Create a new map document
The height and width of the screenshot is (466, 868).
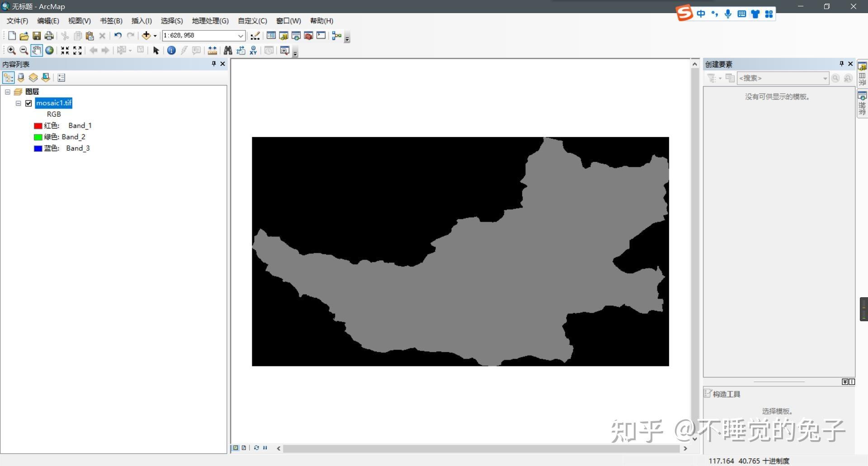[x=12, y=36]
